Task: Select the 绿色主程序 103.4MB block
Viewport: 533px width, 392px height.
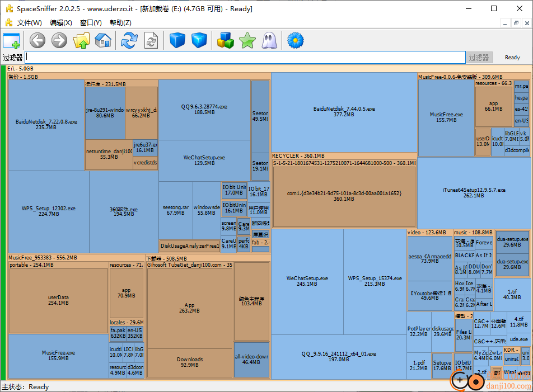Action: [x=251, y=301]
